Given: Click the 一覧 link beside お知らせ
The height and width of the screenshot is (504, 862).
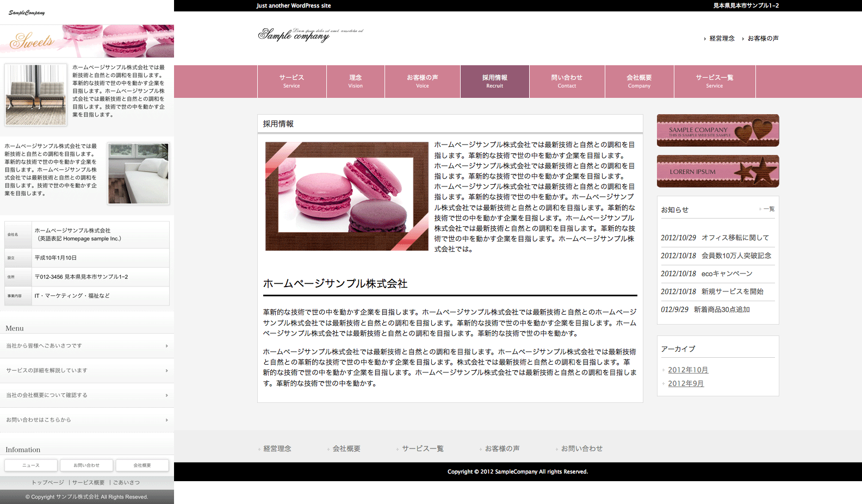Looking at the screenshot, I should tap(768, 209).
